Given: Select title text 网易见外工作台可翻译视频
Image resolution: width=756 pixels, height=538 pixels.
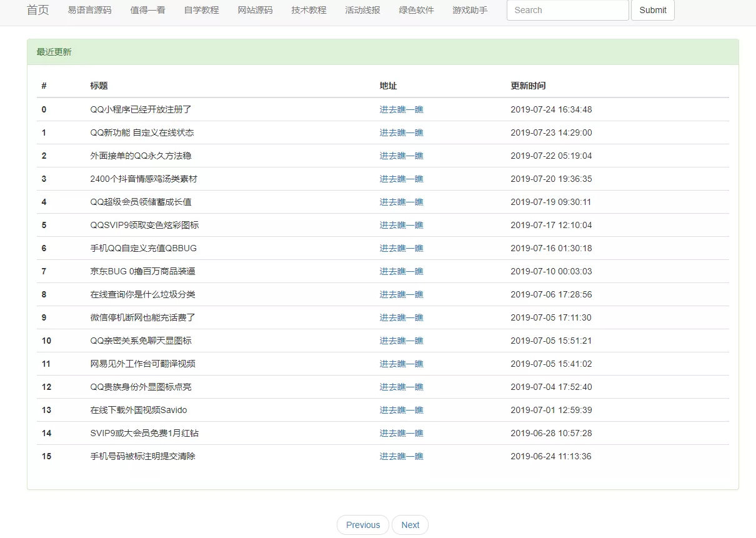Looking at the screenshot, I should 142,364.
